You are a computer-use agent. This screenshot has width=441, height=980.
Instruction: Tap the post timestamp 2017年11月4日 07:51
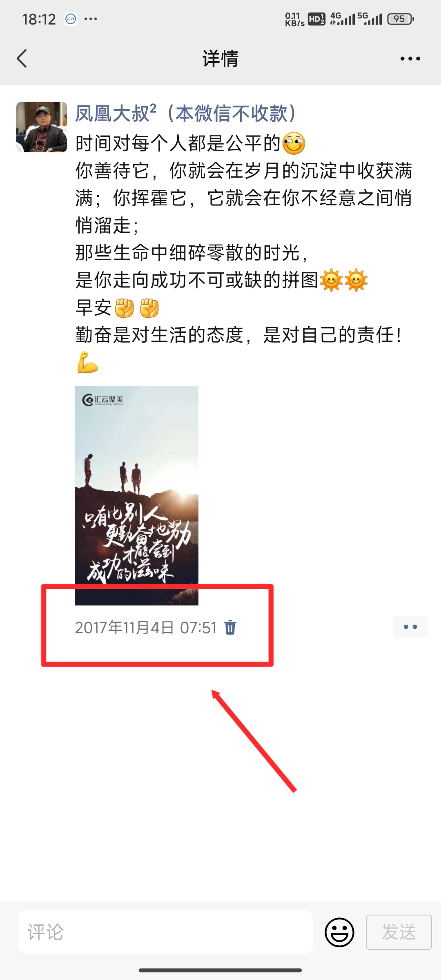click(146, 628)
